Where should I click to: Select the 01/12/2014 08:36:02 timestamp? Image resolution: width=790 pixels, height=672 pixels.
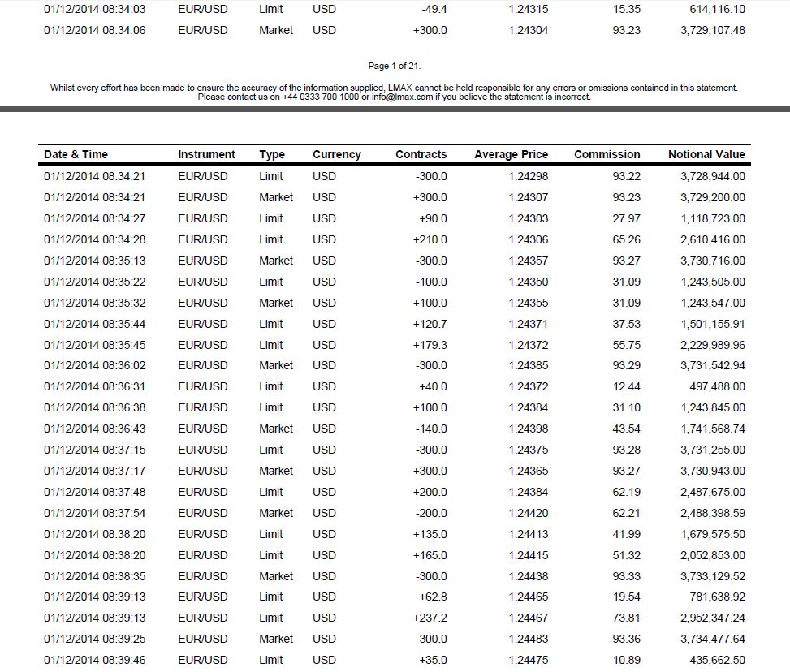click(95, 366)
